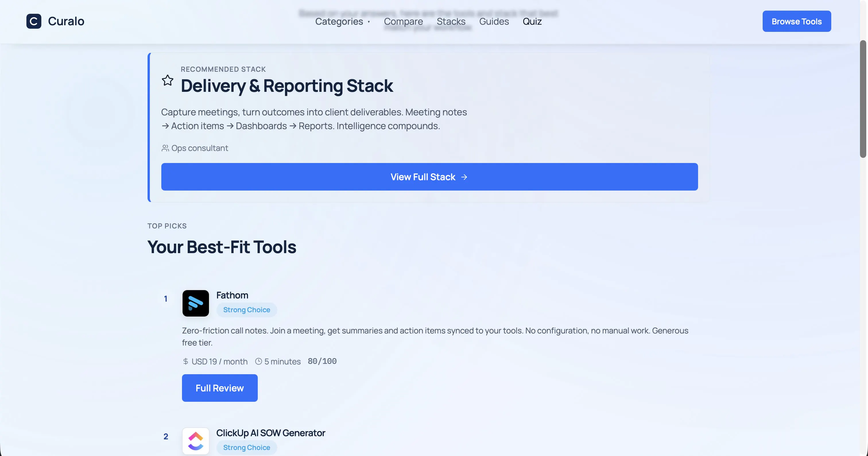Open the Full Review for Fathom
This screenshot has height=456, width=868.
(220, 388)
